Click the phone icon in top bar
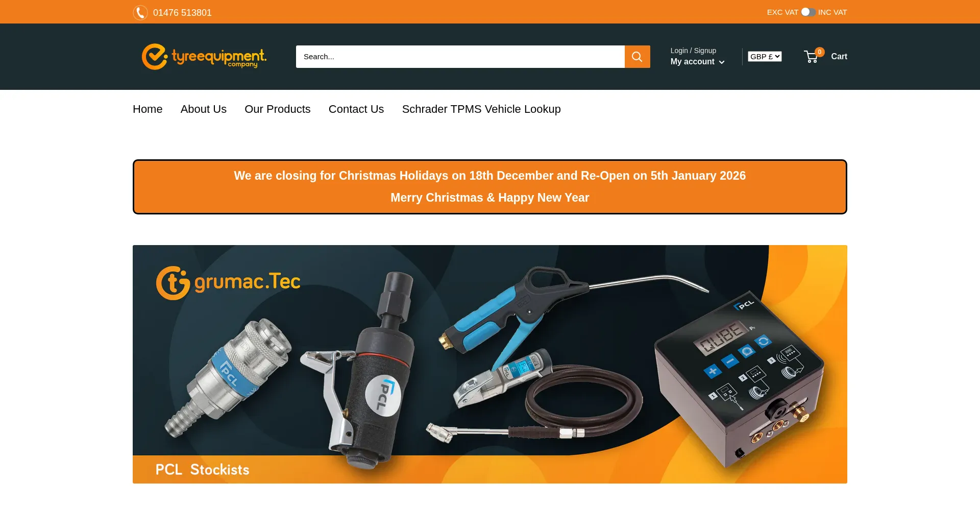Viewport: 980px width, 507px height. [140, 12]
